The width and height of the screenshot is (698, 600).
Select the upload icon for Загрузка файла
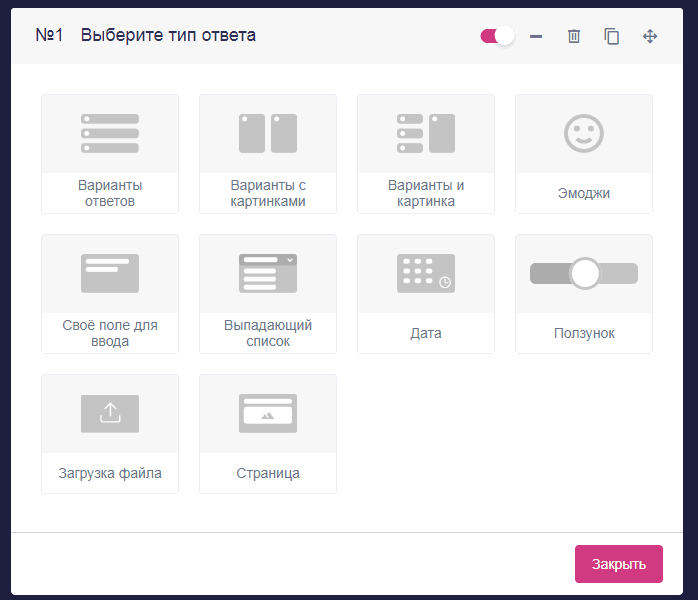pyautogui.click(x=110, y=413)
